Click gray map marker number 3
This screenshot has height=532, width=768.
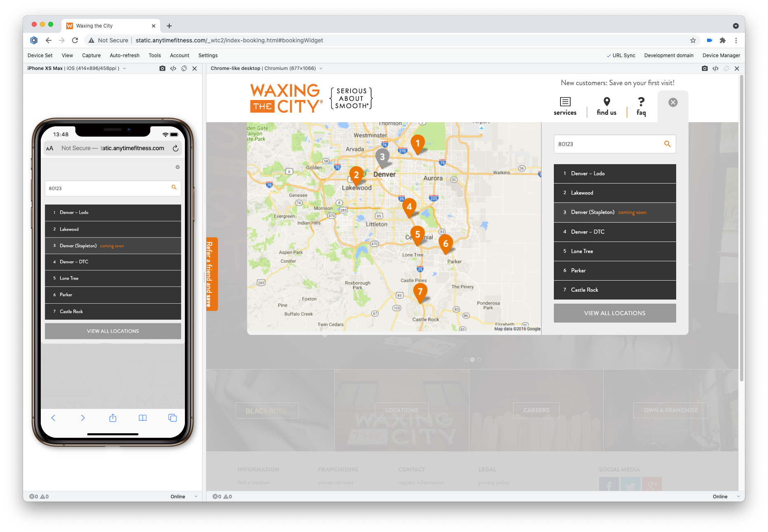click(382, 158)
